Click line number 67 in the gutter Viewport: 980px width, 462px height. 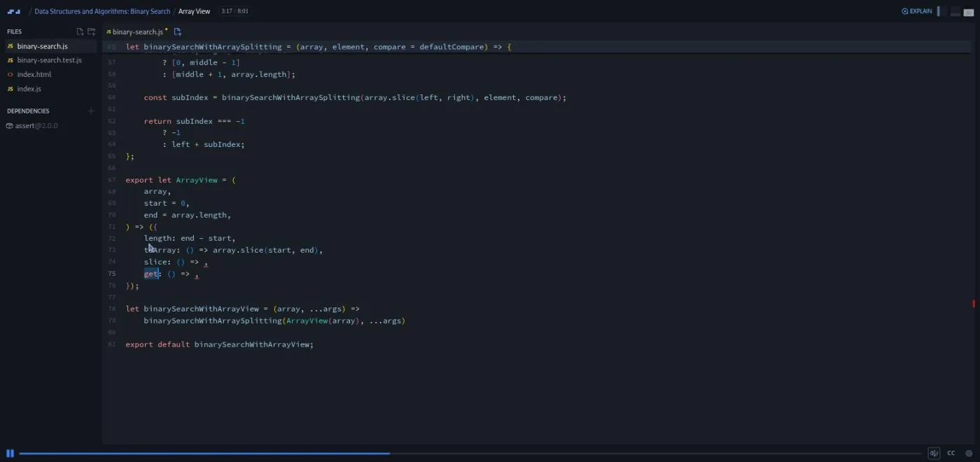[x=112, y=180]
